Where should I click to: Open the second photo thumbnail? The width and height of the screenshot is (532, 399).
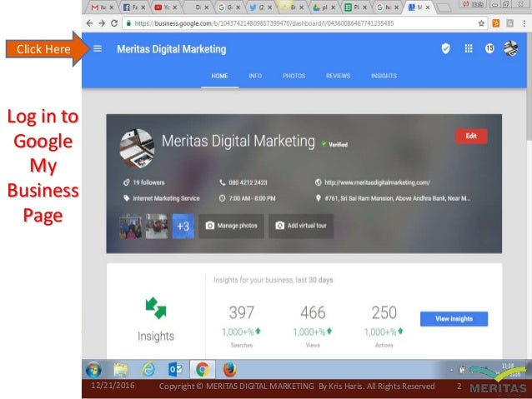(x=157, y=226)
